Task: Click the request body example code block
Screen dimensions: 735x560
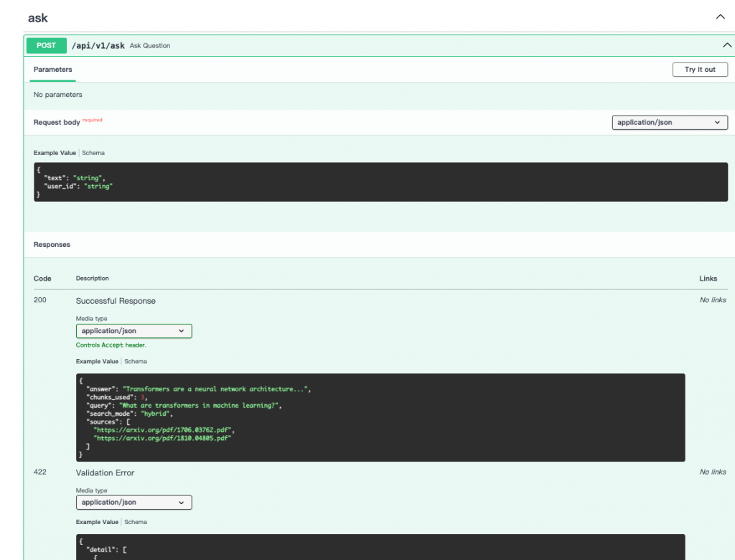Action: pyautogui.click(x=380, y=182)
